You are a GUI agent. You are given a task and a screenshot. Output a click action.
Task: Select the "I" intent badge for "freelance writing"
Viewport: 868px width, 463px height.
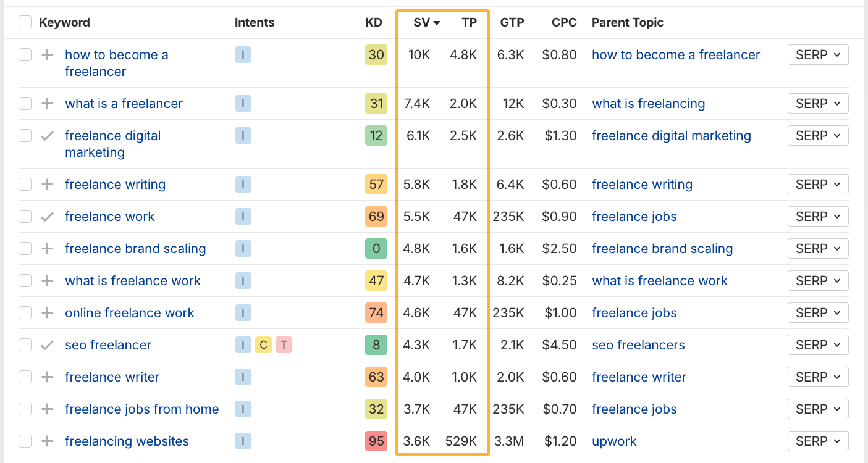tap(243, 184)
